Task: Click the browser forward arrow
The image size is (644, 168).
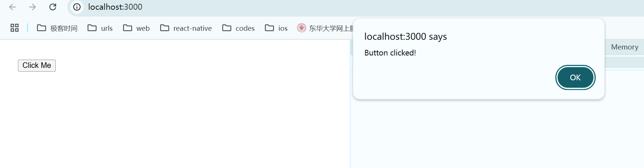Action: (33, 7)
